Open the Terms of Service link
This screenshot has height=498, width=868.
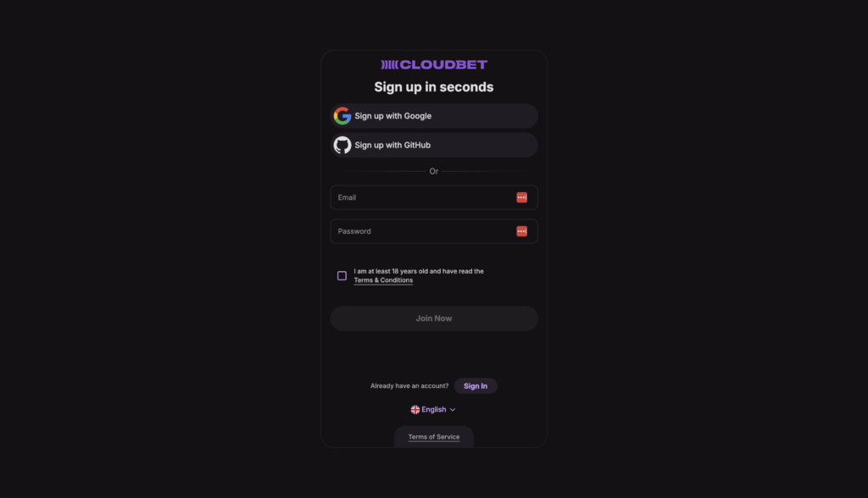434,436
